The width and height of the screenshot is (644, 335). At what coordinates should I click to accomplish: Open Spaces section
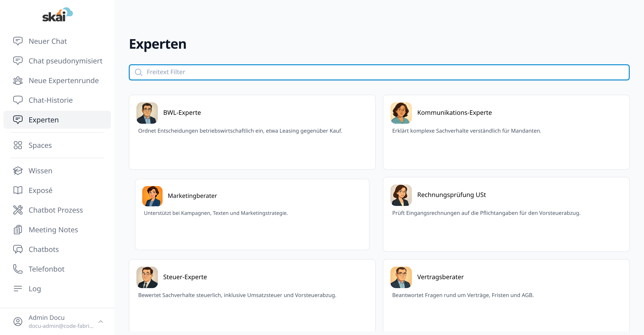pyautogui.click(x=57, y=145)
